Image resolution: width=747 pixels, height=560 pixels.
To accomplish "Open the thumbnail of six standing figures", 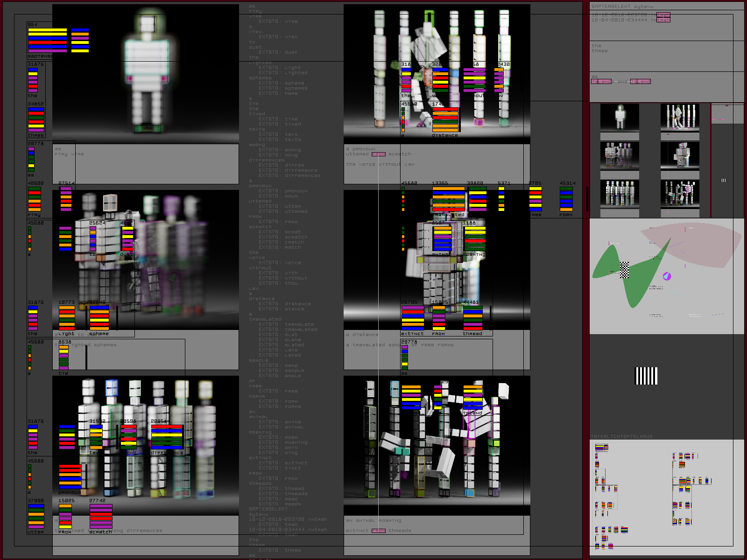I will coord(620,194).
